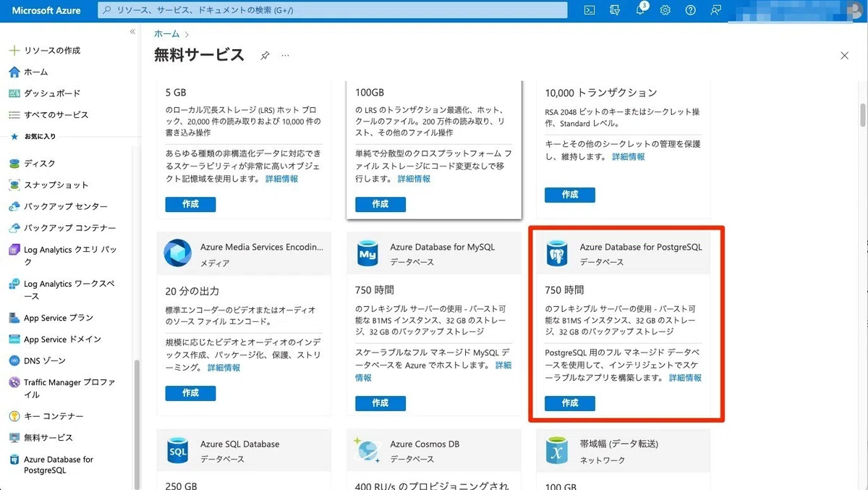Click 作成 under 10,000 トランザクション card
This screenshot has height=490, width=868.
click(570, 195)
